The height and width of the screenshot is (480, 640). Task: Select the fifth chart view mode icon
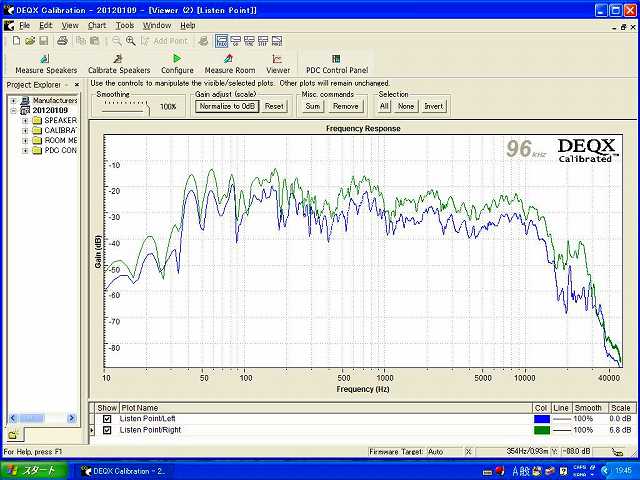pyautogui.click(x=277, y=41)
